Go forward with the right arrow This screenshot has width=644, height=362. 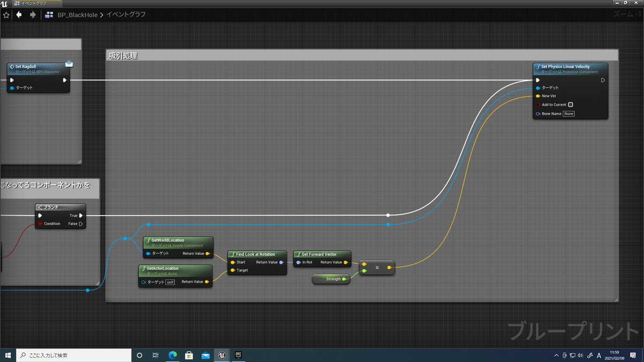pyautogui.click(x=33, y=15)
